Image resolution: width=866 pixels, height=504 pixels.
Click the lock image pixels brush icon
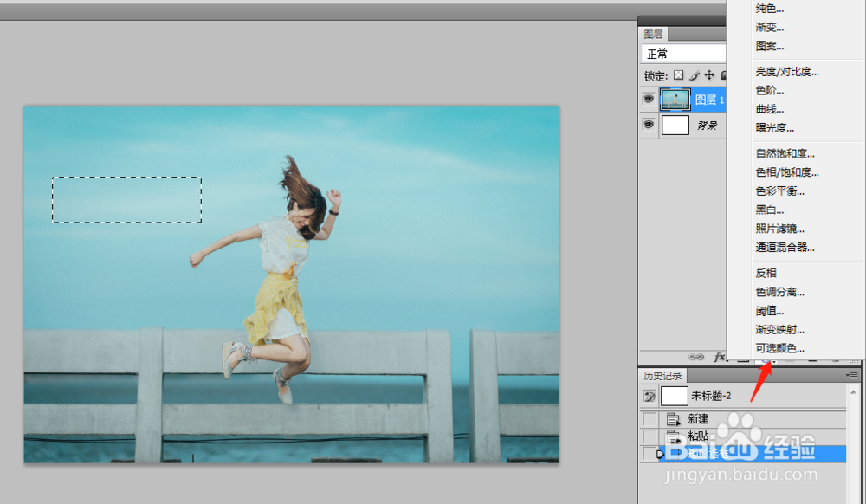click(x=693, y=75)
